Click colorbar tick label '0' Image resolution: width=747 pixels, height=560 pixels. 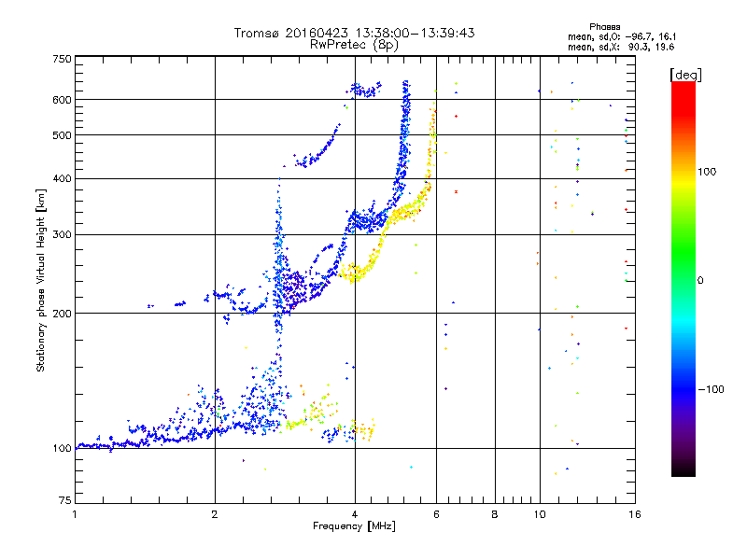(x=699, y=281)
